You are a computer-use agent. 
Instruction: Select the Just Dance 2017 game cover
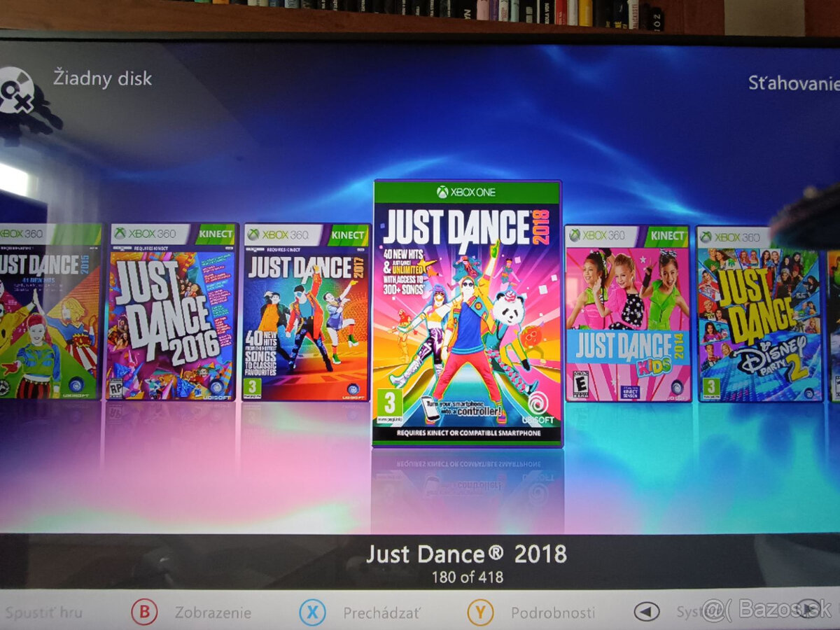(x=306, y=311)
